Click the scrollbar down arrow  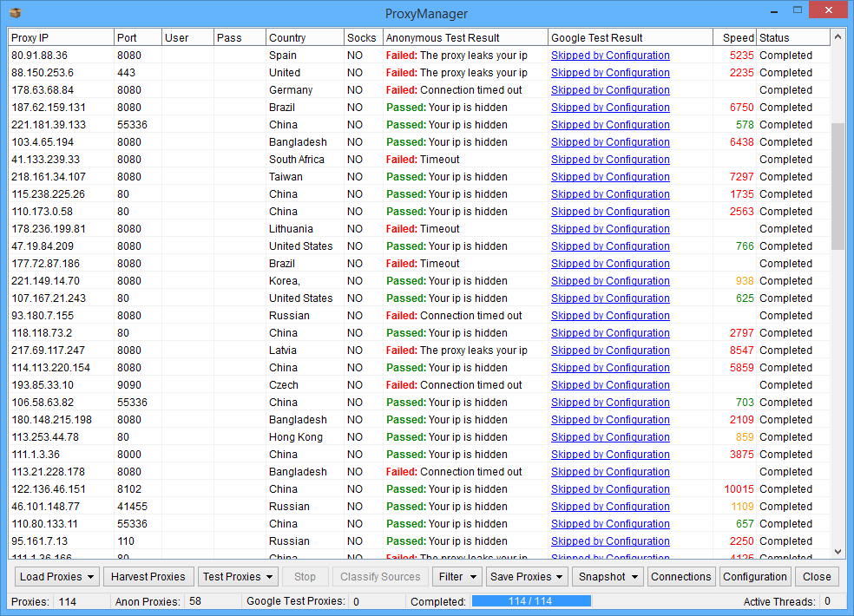838,551
